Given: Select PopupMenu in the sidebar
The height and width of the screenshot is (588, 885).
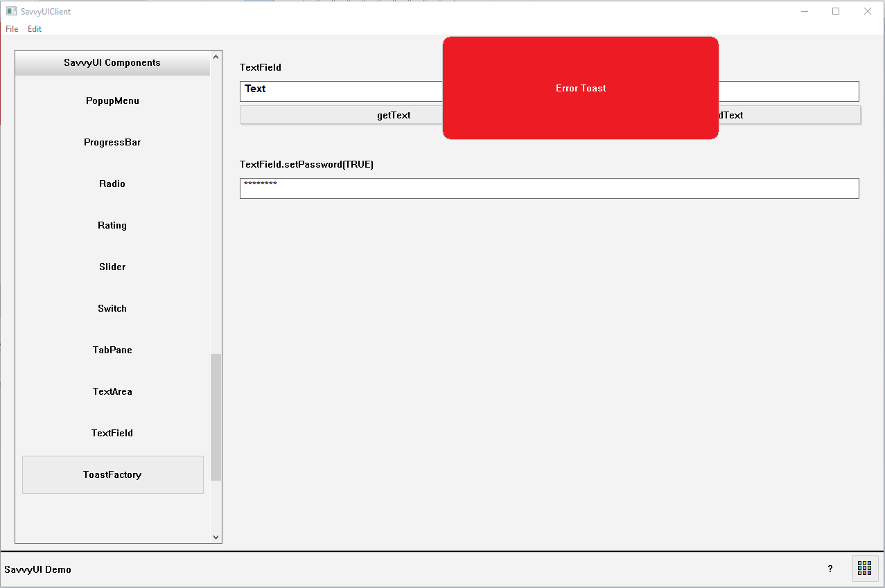Looking at the screenshot, I should pyautogui.click(x=112, y=100).
